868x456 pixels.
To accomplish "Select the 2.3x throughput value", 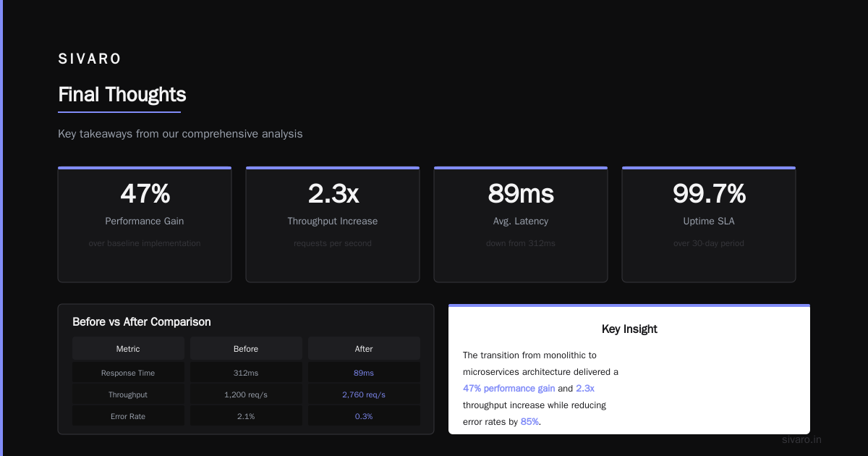I will (x=333, y=193).
